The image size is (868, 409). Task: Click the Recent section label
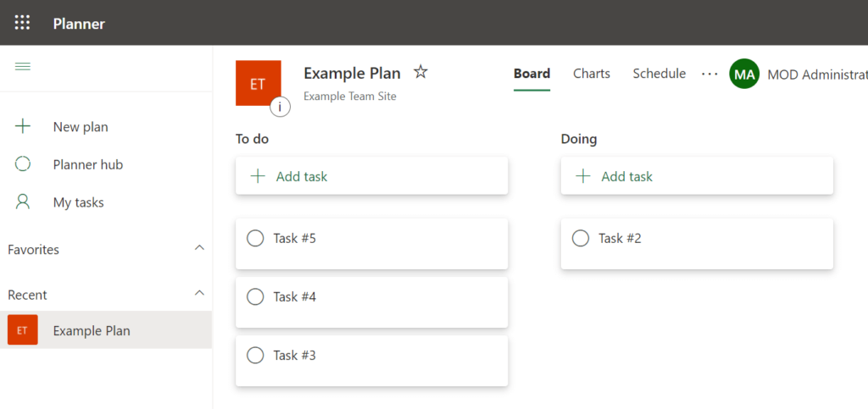click(x=27, y=295)
